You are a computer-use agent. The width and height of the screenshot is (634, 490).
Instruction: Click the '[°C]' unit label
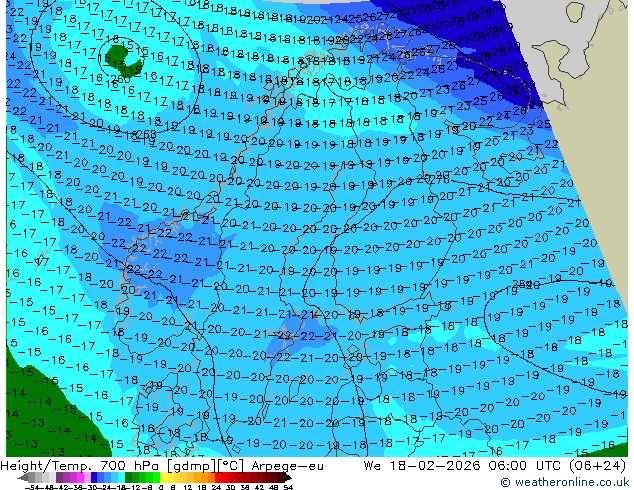tap(231, 466)
